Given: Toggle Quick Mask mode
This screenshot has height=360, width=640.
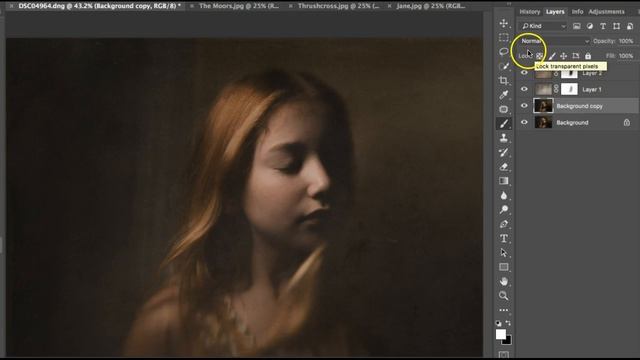Looking at the screenshot, I should pyautogui.click(x=504, y=354).
